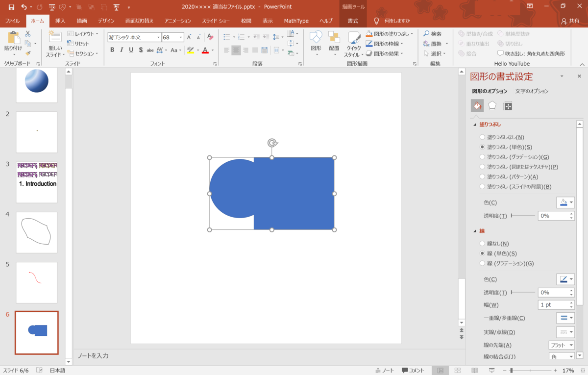
Task: Click the Italic formatting icon
Action: (x=122, y=50)
